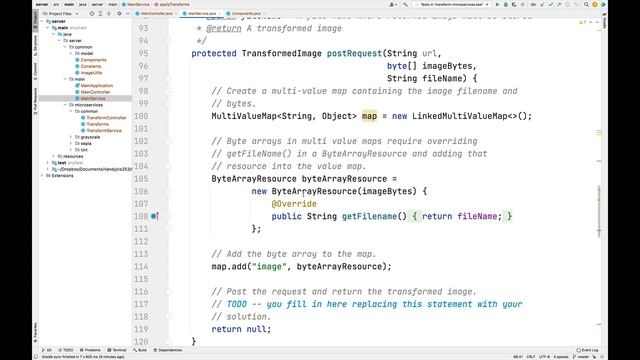This screenshot has height=360, width=640.
Task: Open the Build tool window
Action: click(140, 350)
